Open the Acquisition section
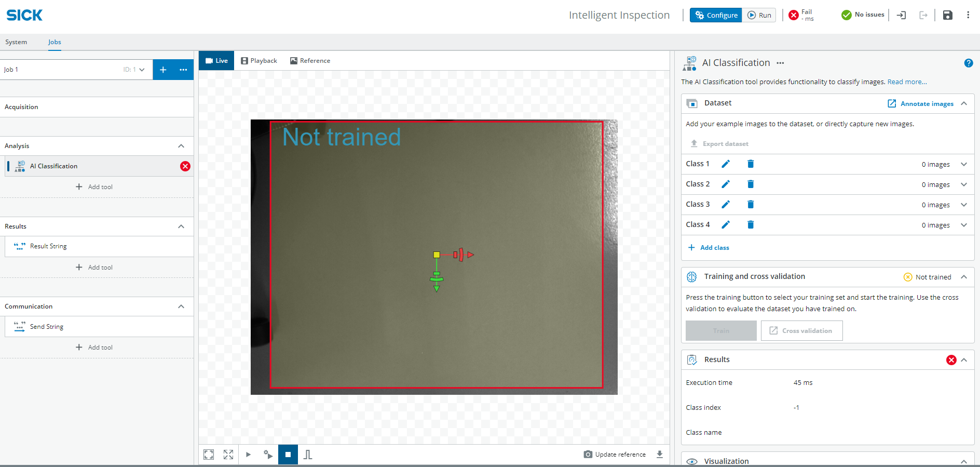Screen dimensions: 980x467 point(97,107)
